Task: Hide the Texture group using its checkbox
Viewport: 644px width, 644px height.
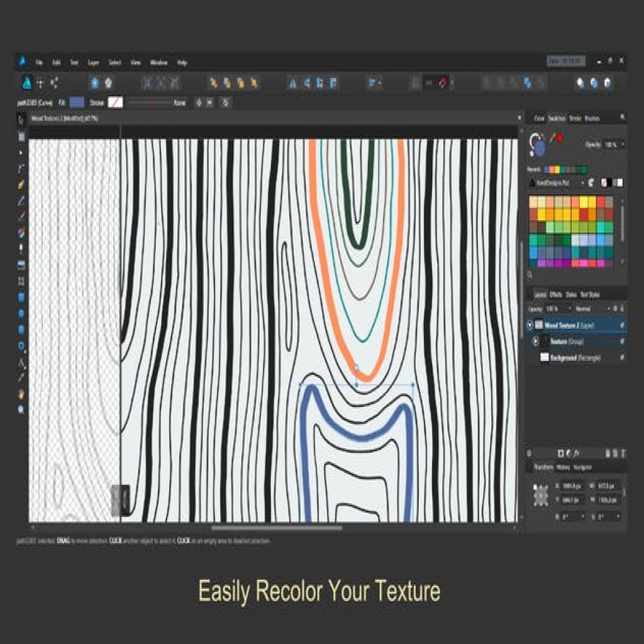Action: coord(621,341)
